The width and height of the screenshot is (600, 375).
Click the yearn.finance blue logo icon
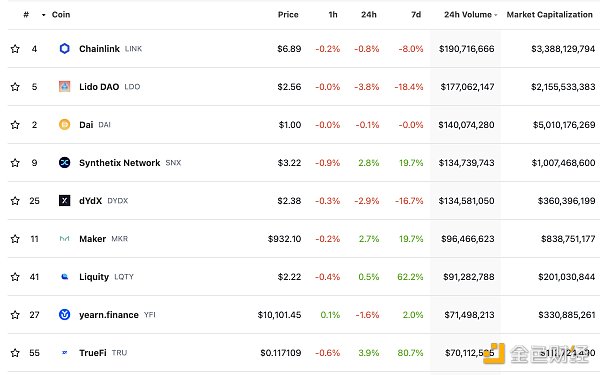[64, 315]
